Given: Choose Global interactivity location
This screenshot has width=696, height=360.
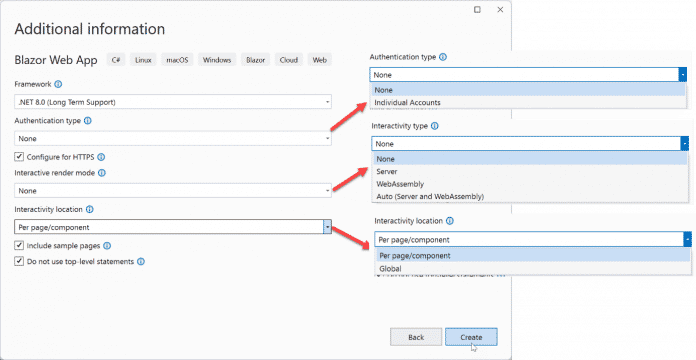Looking at the screenshot, I should click(x=533, y=269).
